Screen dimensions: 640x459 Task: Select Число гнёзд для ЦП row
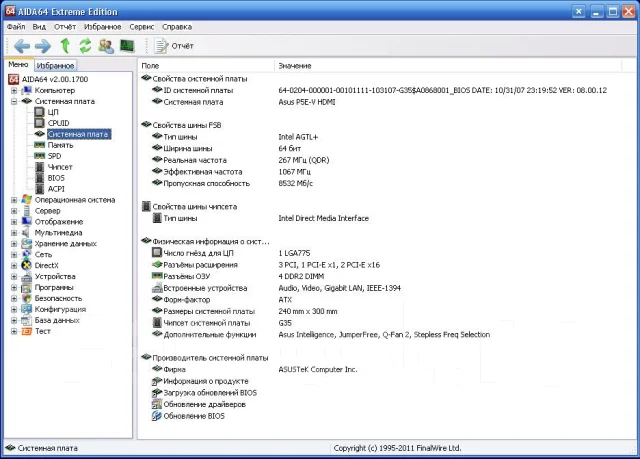coord(231,253)
